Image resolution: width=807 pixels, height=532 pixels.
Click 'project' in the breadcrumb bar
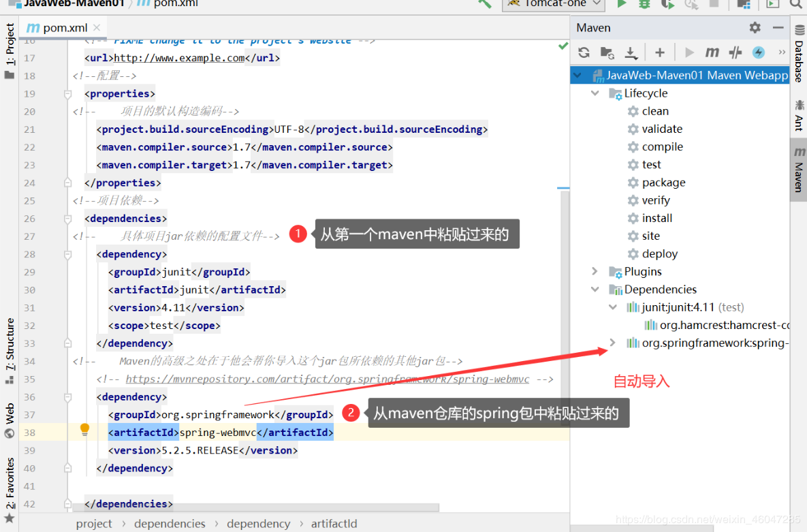[94, 524]
